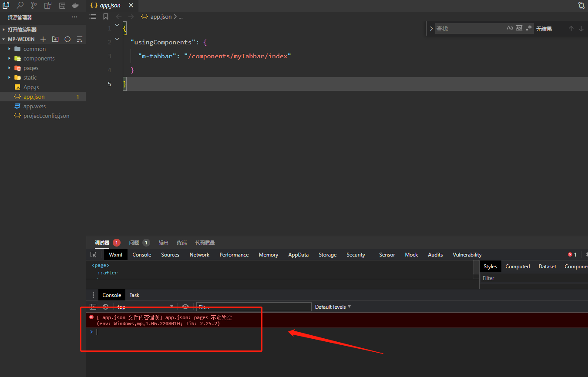Switch to the 代码质量 panel tab

click(205, 243)
